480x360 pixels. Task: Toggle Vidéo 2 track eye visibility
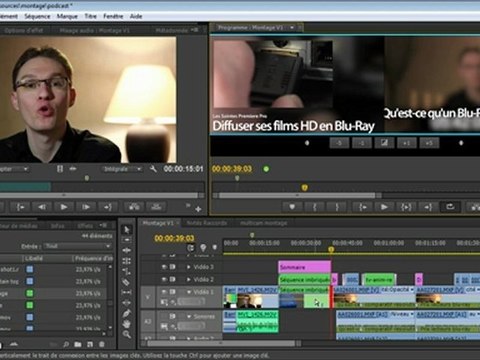[x=164, y=279]
